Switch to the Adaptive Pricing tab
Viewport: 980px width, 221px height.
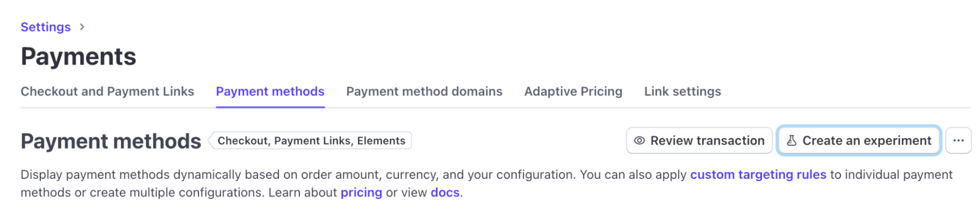573,91
